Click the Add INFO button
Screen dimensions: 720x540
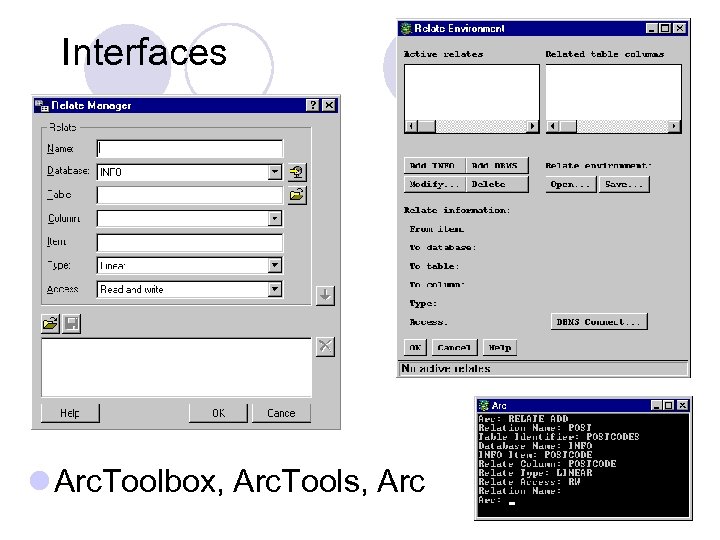[435, 165]
